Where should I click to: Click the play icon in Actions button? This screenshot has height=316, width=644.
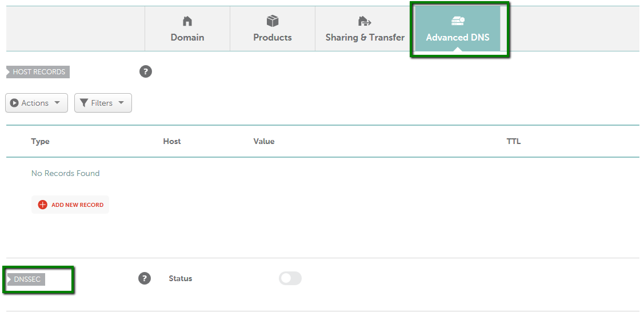(x=14, y=103)
